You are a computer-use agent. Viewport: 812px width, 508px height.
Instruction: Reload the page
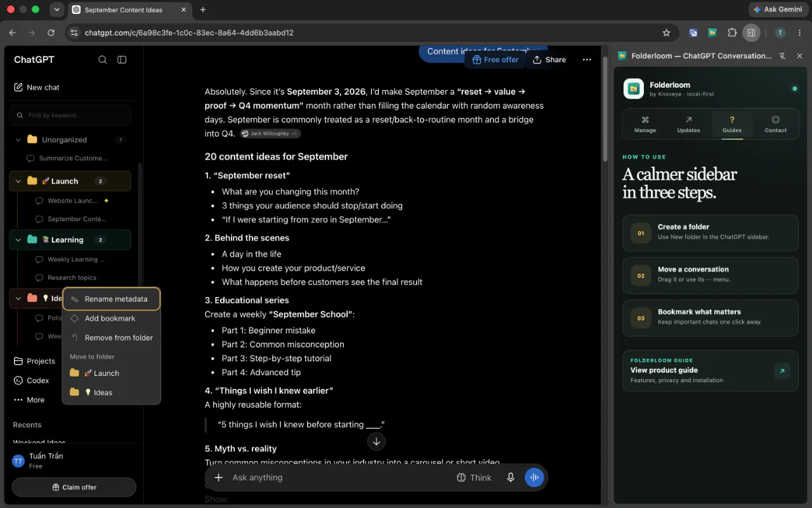point(51,32)
